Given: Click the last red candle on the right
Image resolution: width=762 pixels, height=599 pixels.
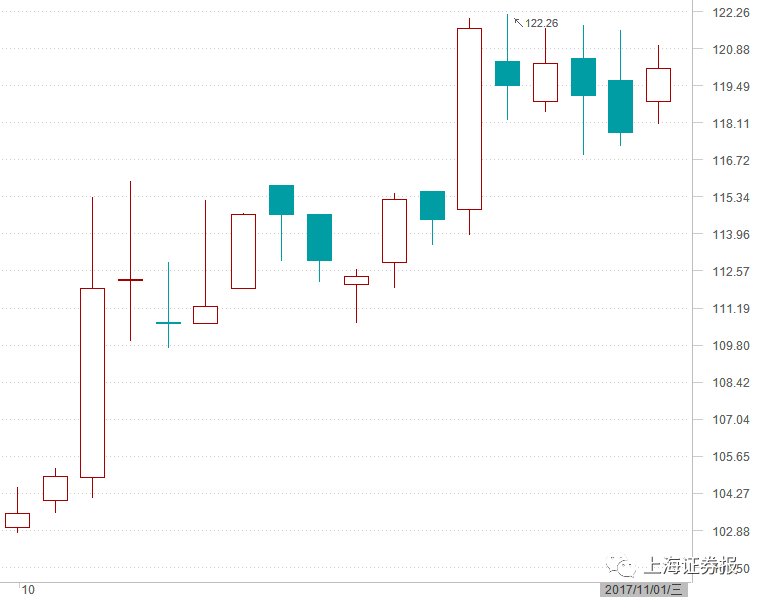Looking at the screenshot, I should point(658,84).
